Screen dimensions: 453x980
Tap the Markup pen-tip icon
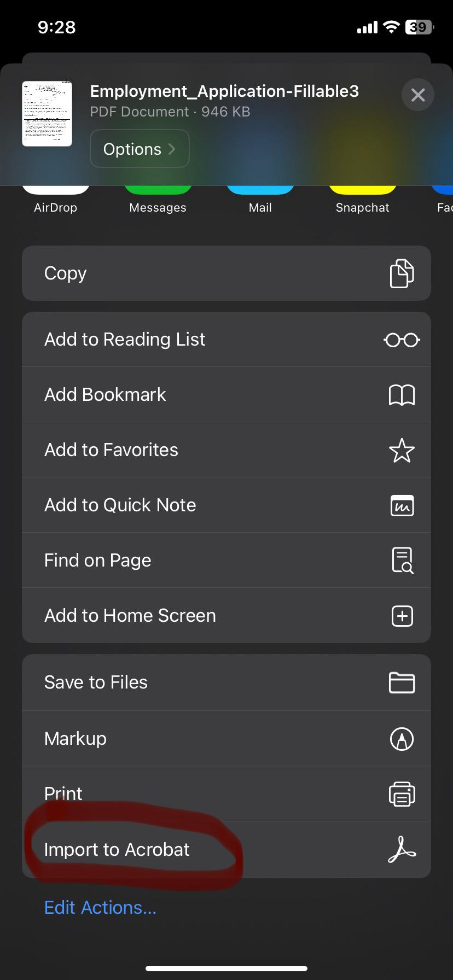pyautogui.click(x=402, y=739)
